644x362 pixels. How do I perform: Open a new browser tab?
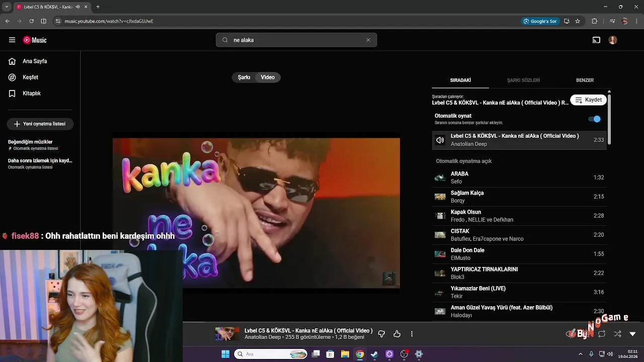click(x=98, y=7)
